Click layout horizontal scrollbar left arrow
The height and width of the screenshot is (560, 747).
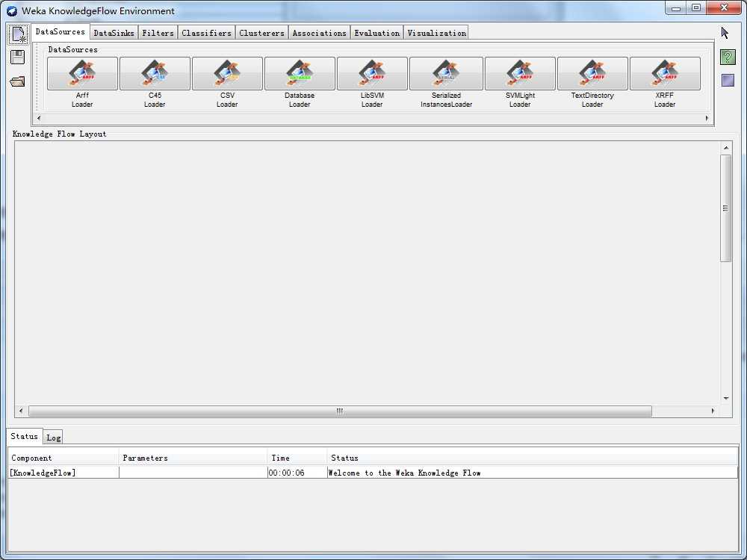[20, 411]
